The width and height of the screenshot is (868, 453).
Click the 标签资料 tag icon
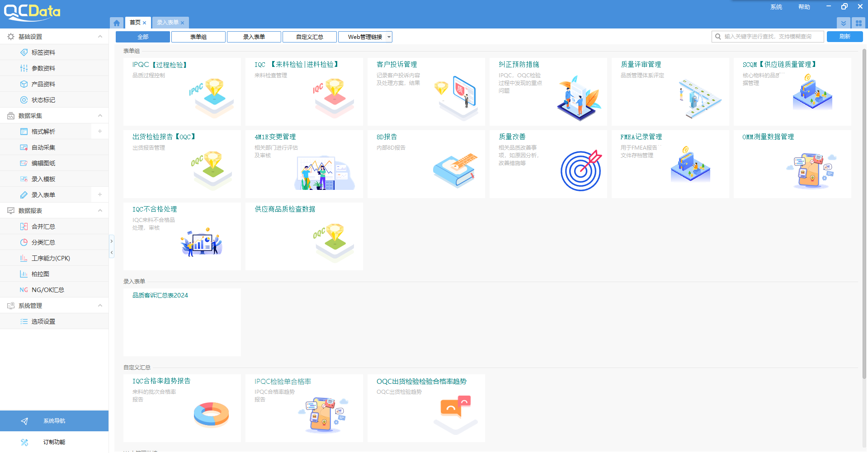pyautogui.click(x=24, y=52)
